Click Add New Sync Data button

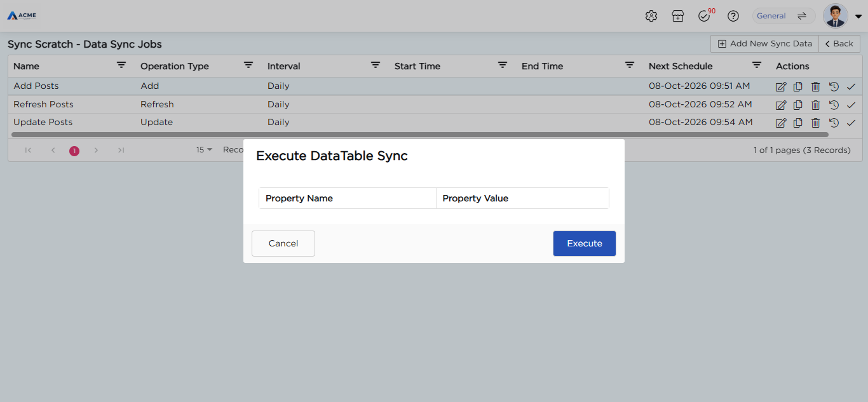(x=764, y=44)
